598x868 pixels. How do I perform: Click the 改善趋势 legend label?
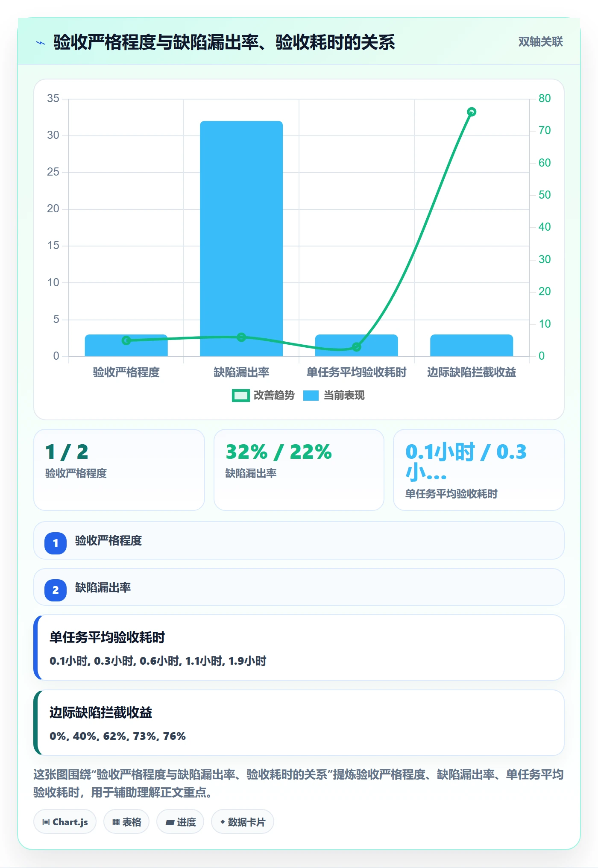tap(274, 396)
